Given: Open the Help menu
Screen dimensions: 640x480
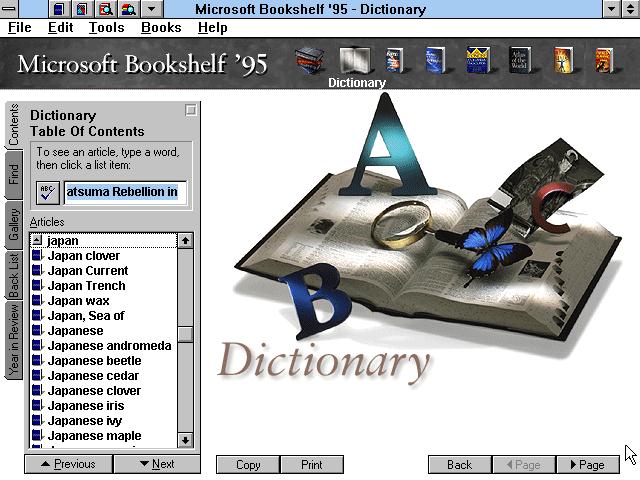Looking at the screenshot, I should 213,28.
